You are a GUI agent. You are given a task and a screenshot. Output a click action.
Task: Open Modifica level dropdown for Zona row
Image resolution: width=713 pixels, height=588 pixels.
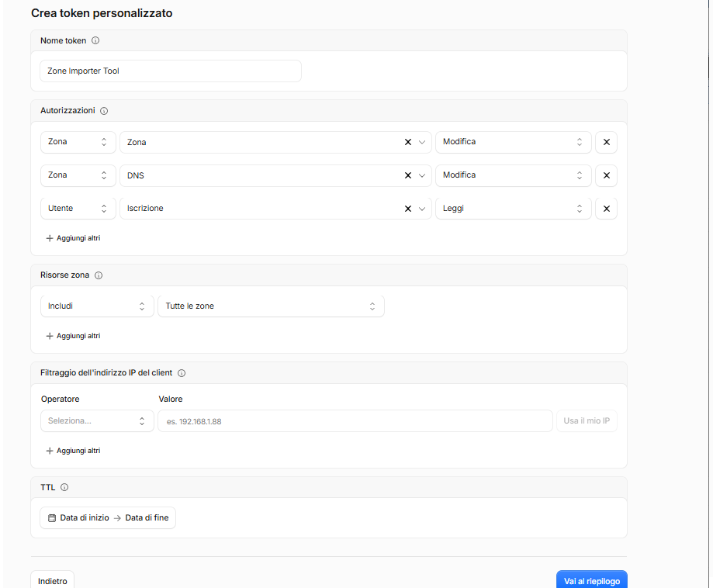click(514, 142)
